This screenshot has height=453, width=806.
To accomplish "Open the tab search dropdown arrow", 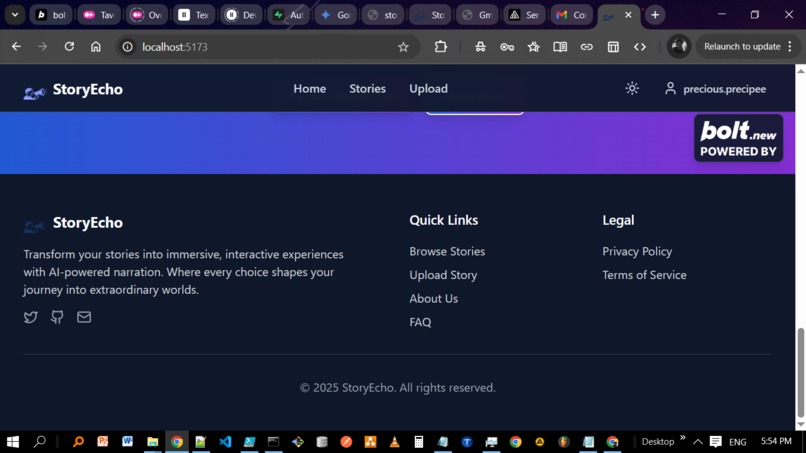I will pos(15,15).
